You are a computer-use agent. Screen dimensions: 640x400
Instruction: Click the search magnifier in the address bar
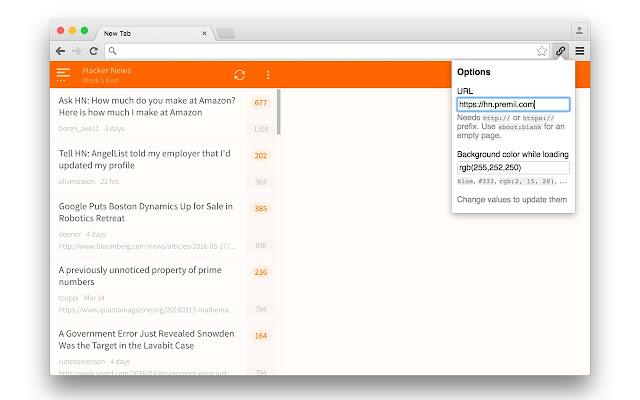click(112, 51)
